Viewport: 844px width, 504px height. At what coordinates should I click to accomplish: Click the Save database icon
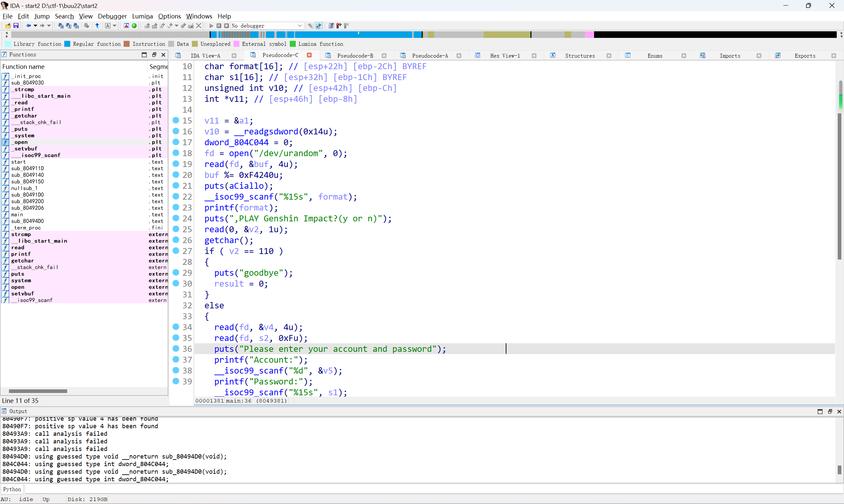15,26
